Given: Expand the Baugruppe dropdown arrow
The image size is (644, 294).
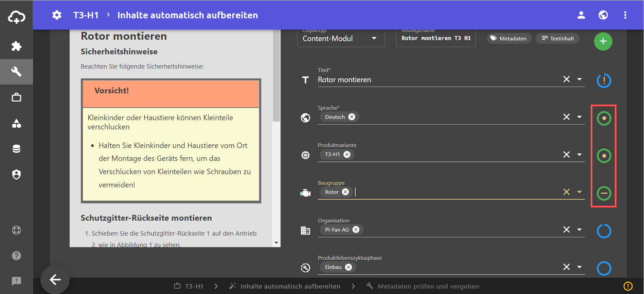Looking at the screenshot, I should click(x=579, y=192).
